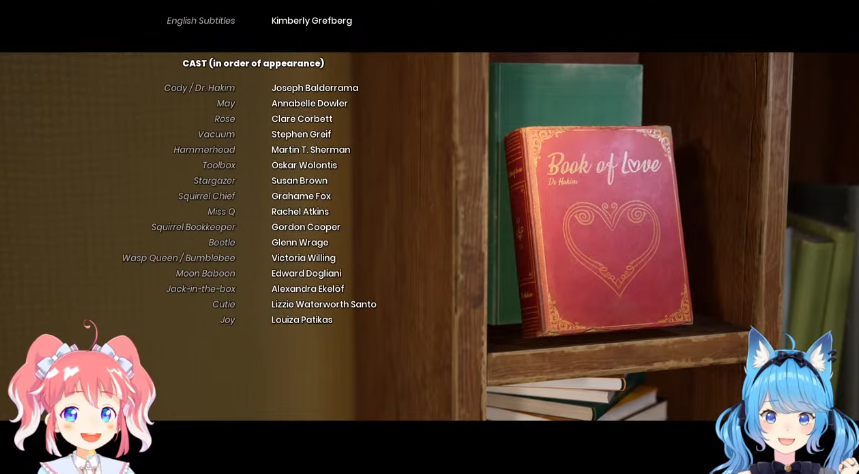Click the role label "Rose"
859x474 pixels.
click(225, 119)
